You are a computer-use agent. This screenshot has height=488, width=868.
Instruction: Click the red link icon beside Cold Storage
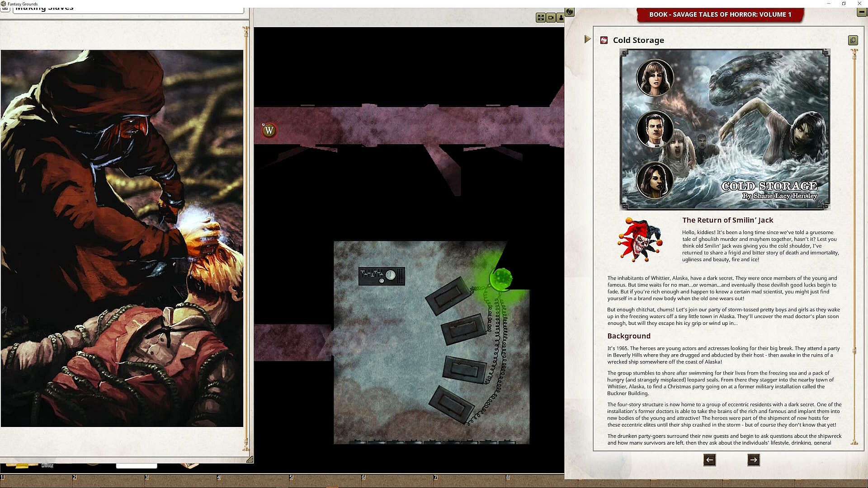coord(604,40)
